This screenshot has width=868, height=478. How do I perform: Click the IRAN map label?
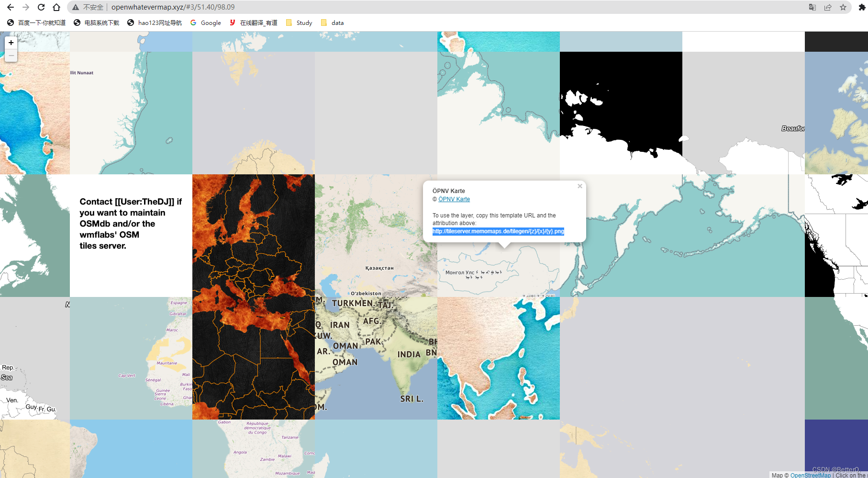coord(340,325)
